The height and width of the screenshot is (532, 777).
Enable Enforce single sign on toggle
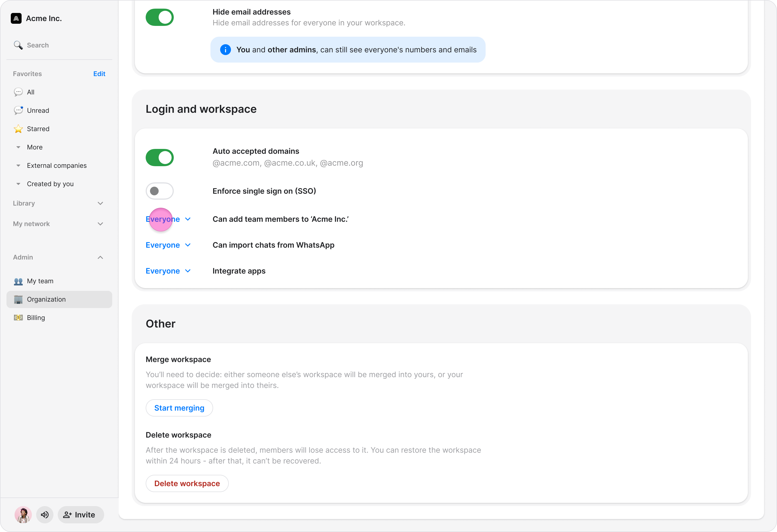click(159, 191)
